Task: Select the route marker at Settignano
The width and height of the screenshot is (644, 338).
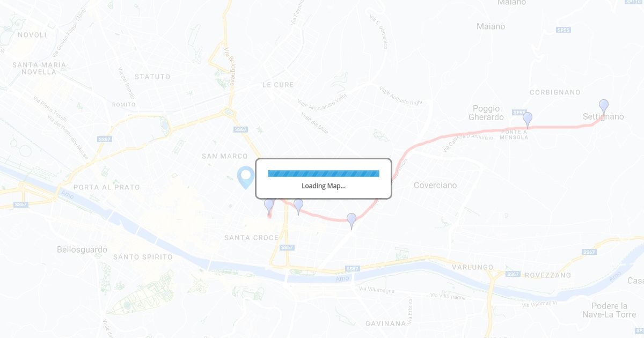Action: pyautogui.click(x=604, y=107)
